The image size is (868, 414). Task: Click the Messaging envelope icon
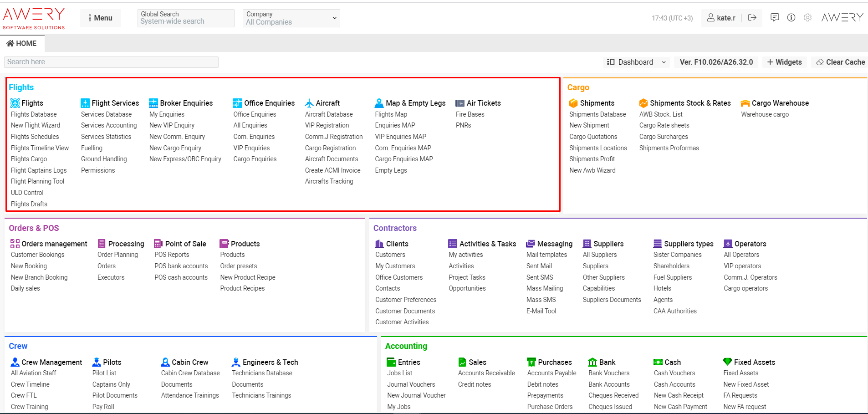(531, 244)
